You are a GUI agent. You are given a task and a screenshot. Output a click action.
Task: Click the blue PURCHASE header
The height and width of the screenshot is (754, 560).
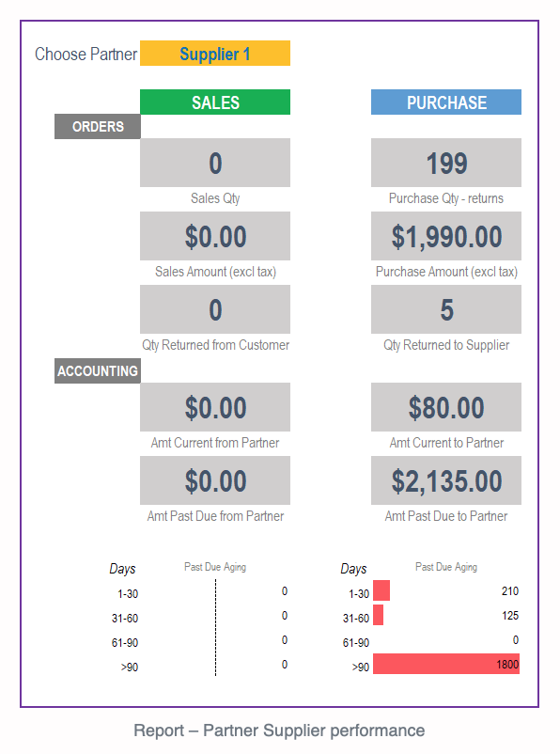446,102
